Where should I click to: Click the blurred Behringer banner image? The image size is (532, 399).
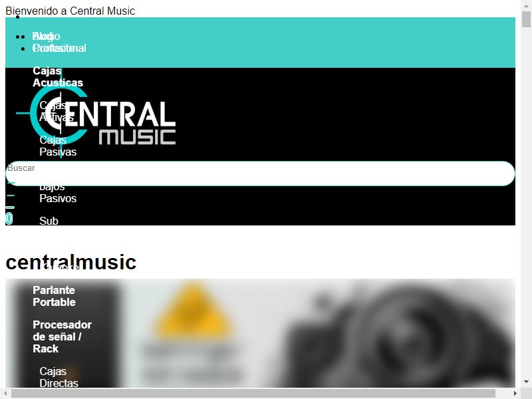click(260, 333)
